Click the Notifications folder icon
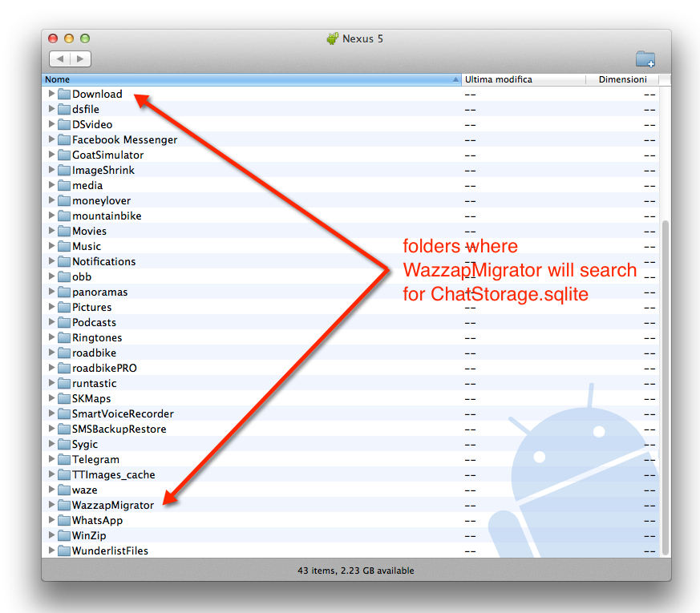 (x=64, y=261)
